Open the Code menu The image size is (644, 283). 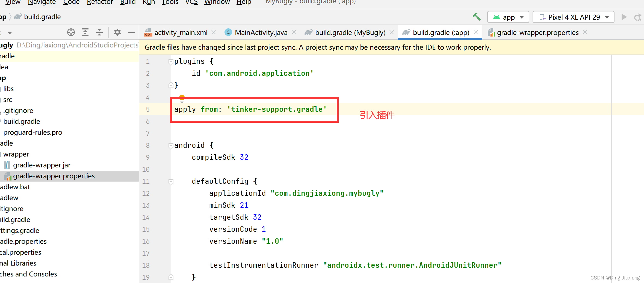(x=71, y=2)
